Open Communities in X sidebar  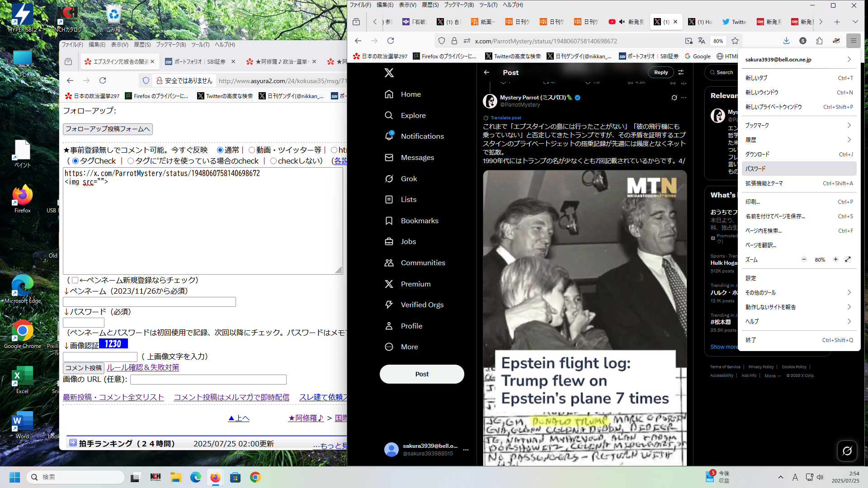415,263
